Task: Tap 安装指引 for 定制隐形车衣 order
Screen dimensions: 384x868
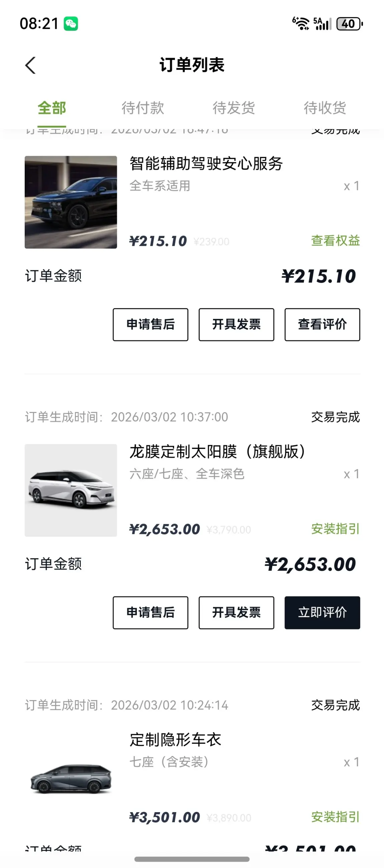Action: 335,817
